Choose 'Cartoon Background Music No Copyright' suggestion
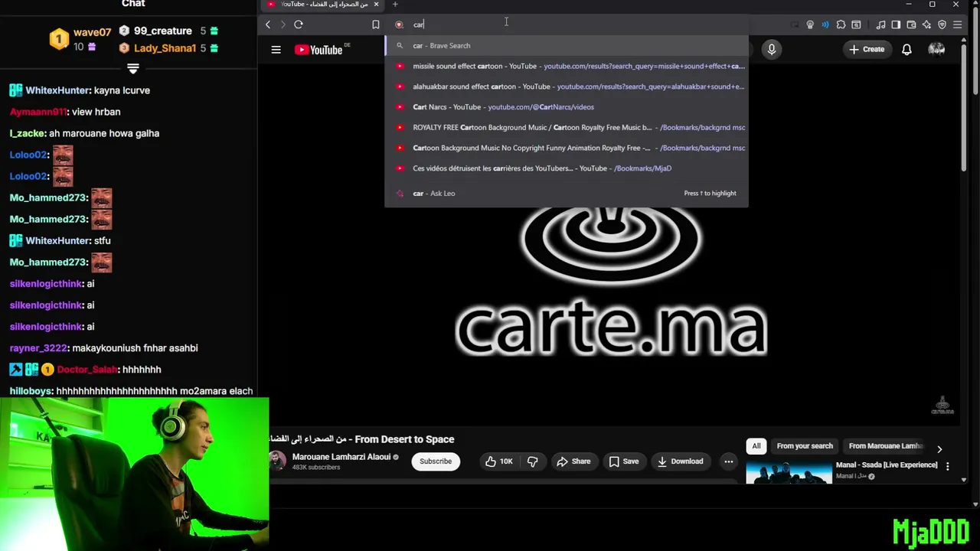The height and width of the screenshot is (551, 980). tap(567, 148)
